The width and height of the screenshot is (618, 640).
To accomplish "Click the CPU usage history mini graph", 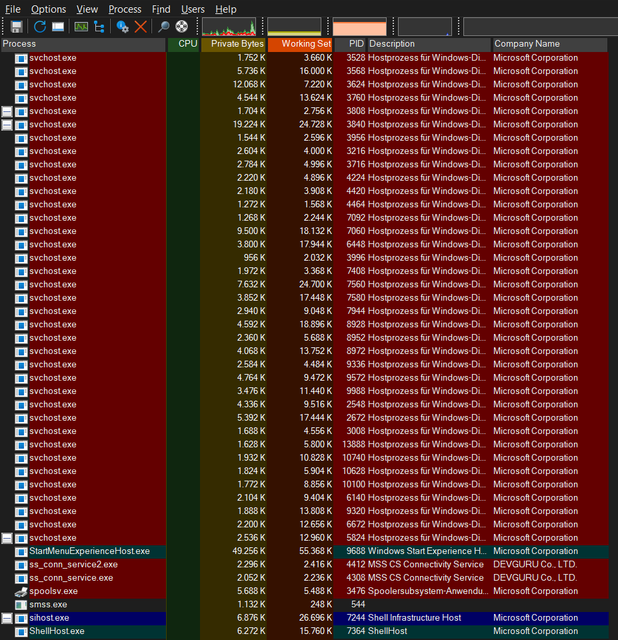I will (x=229, y=27).
